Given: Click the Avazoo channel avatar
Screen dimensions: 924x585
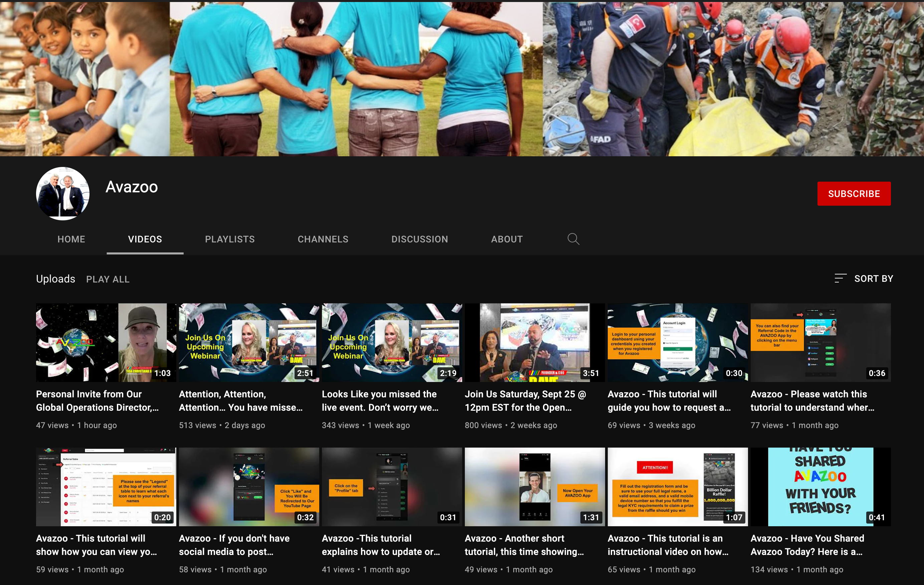Looking at the screenshot, I should pos(63,193).
